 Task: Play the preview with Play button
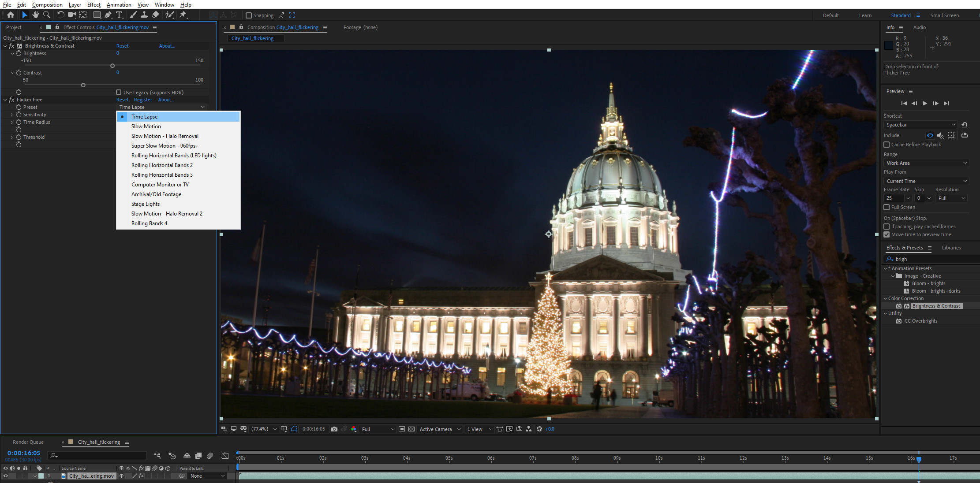tap(925, 103)
